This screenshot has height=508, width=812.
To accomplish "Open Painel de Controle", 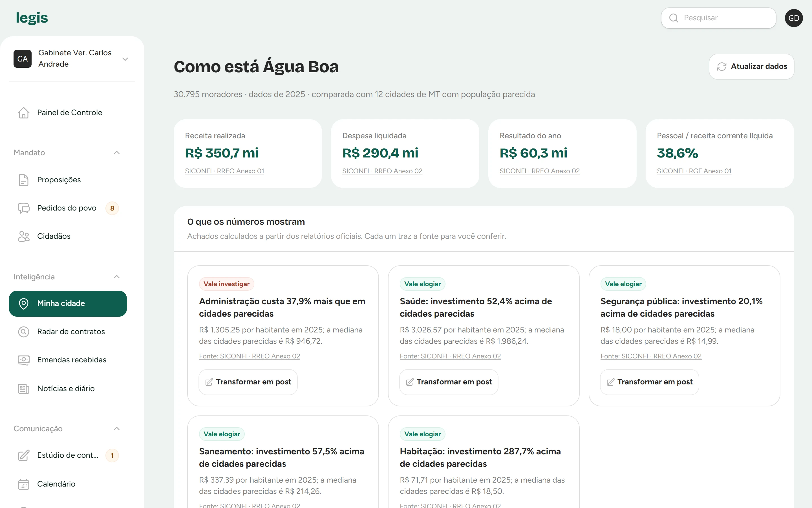I will [68, 113].
